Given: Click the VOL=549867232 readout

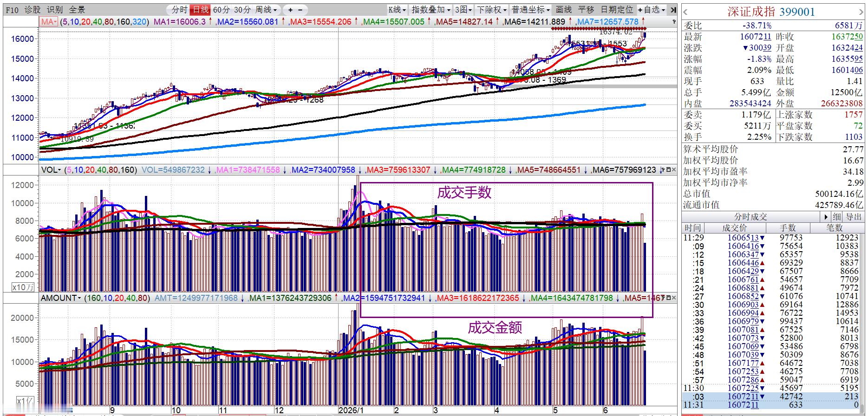Looking at the screenshot, I should [173, 170].
